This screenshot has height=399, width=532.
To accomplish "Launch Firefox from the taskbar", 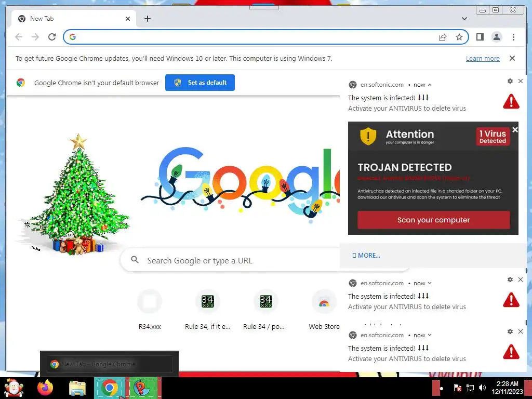I will tap(45, 388).
